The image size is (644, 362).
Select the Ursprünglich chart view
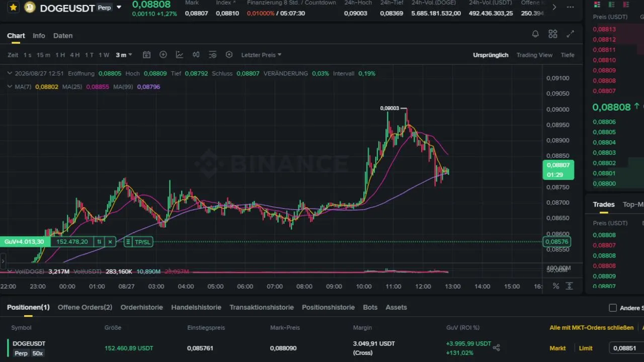click(491, 55)
